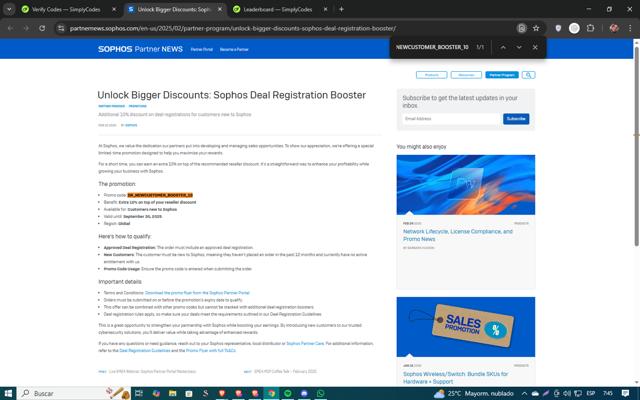Click the highlighted promo code text

160,195
